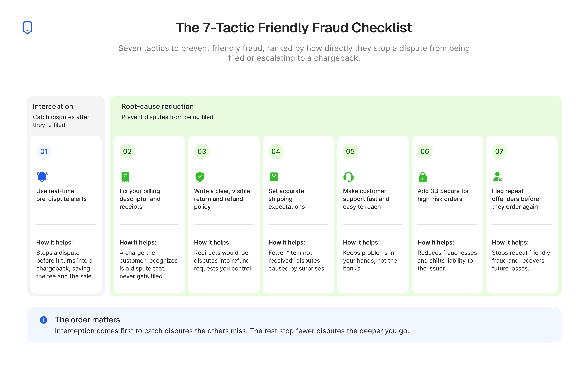588x392 pixels.
Task: Click the green receipt icon
Action: (x=125, y=177)
